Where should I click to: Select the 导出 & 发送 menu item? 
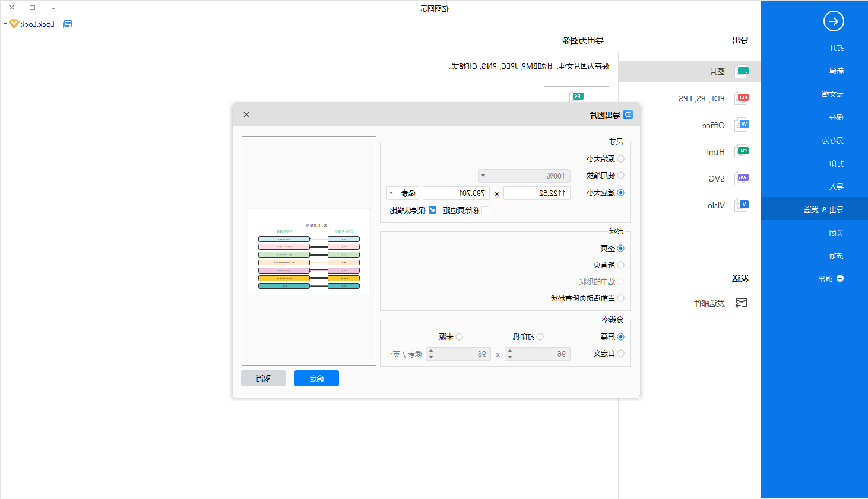click(814, 209)
